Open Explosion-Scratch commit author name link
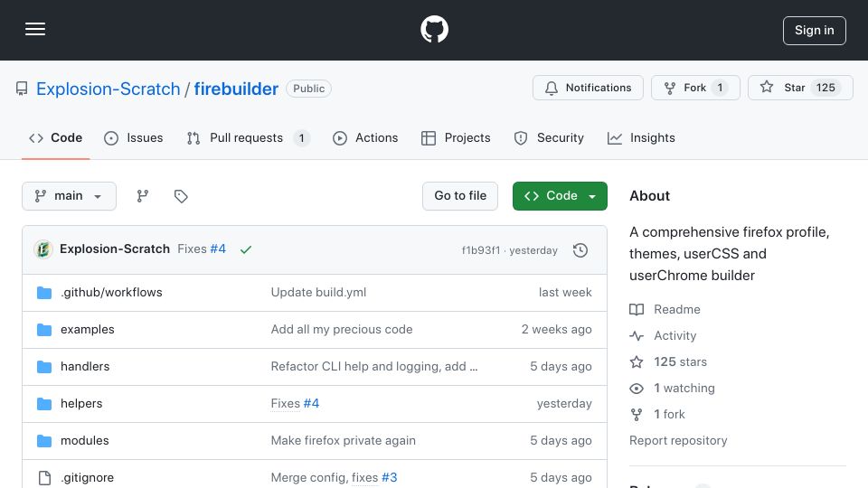This screenshot has width=868, height=488. coord(115,249)
